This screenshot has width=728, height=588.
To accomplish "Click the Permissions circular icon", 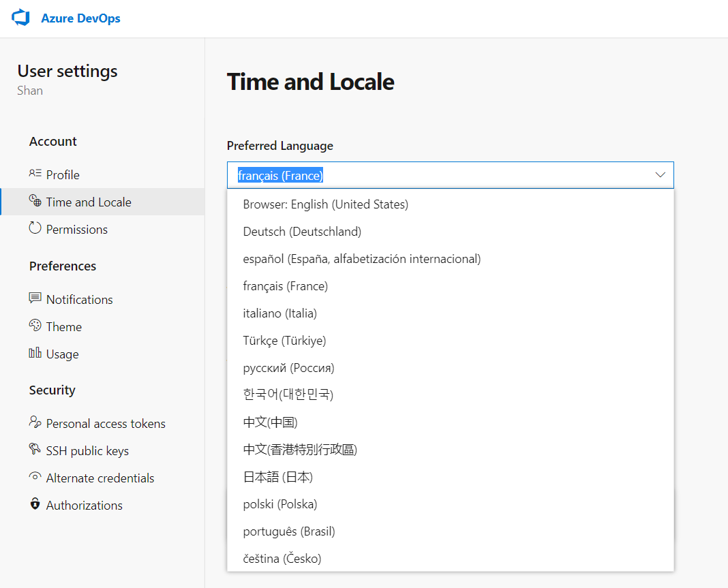I will (35, 228).
